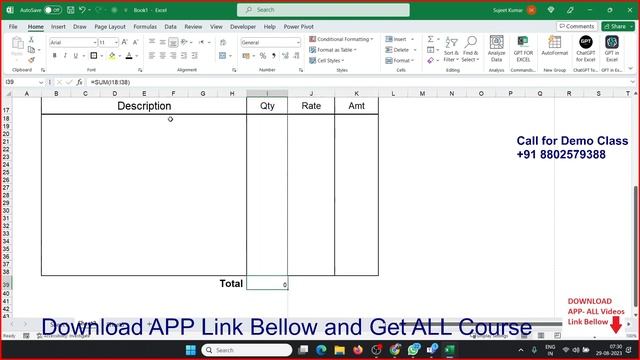Toggle Italic formatting

point(65,56)
